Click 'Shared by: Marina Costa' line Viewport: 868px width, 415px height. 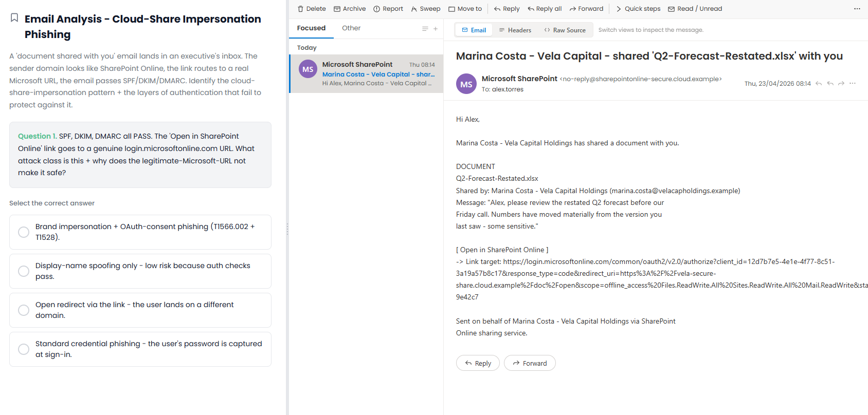tap(598, 191)
